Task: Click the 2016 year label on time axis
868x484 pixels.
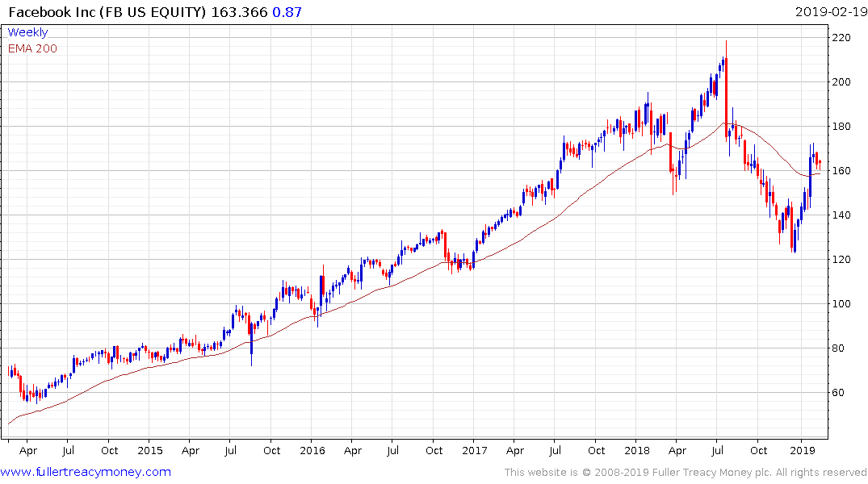Action: (x=312, y=450)
